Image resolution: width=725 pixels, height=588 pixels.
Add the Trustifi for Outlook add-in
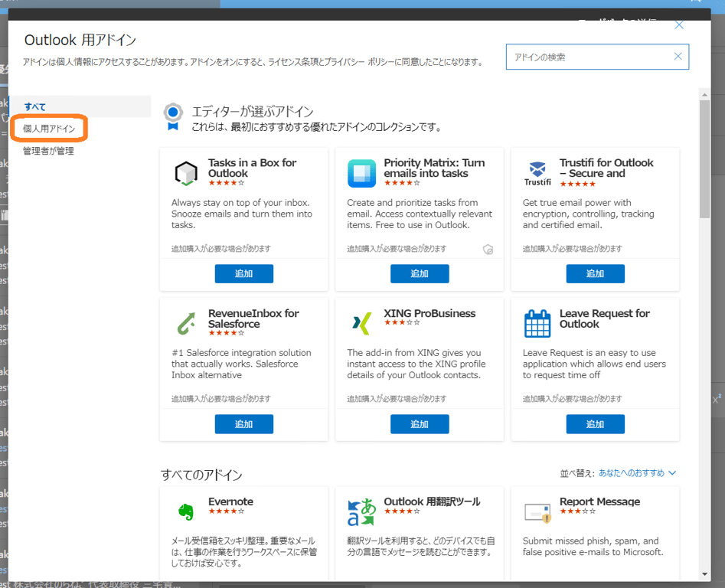coord(596,273)
